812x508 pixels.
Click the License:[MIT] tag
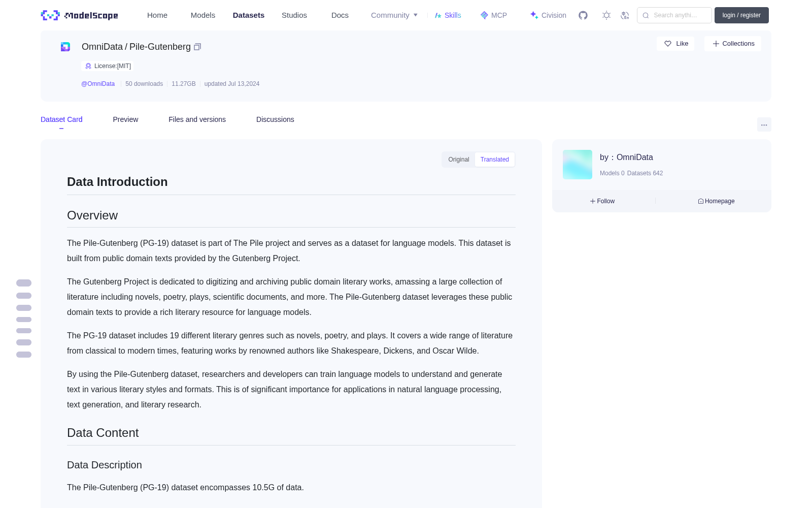tap(108, 66)
